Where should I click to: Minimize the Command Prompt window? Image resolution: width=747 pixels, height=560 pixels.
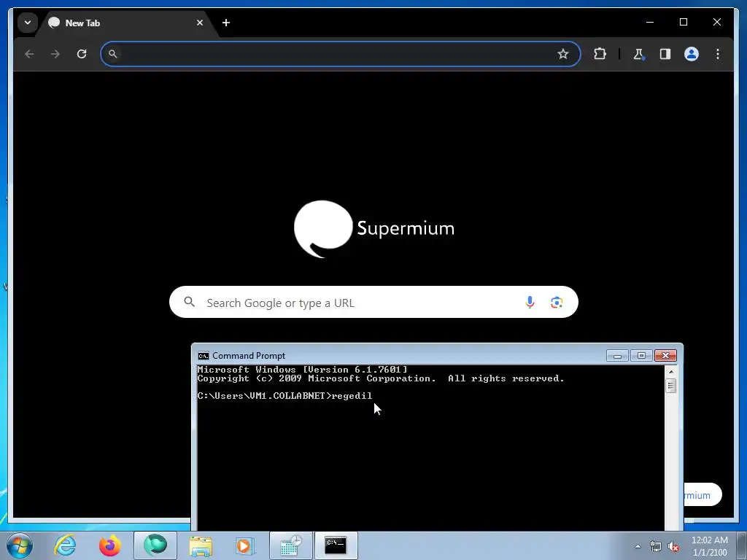[x=617, y=356]
